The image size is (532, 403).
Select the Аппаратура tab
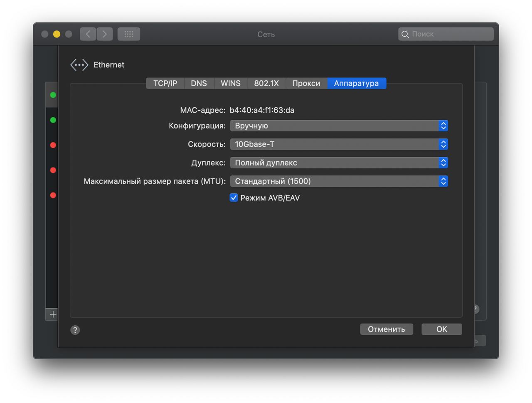coord(357,83)
